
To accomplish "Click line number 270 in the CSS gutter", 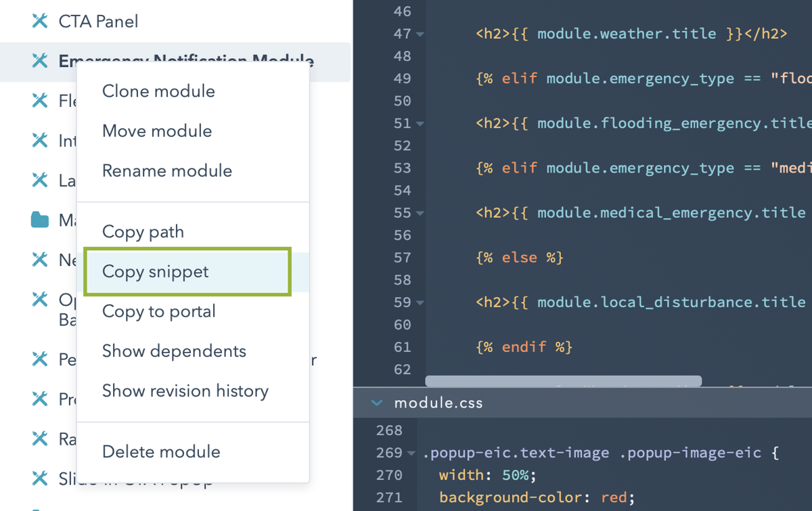I will (x=389, y=475).
